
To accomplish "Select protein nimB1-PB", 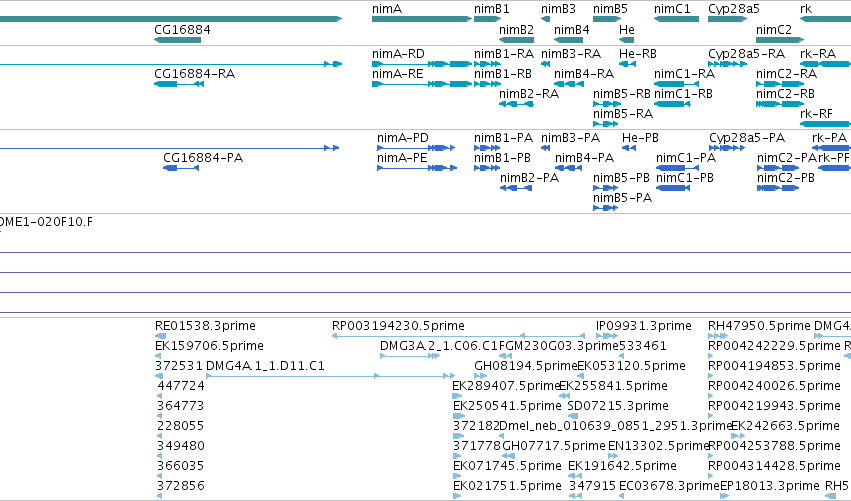I will coord(487,168).
